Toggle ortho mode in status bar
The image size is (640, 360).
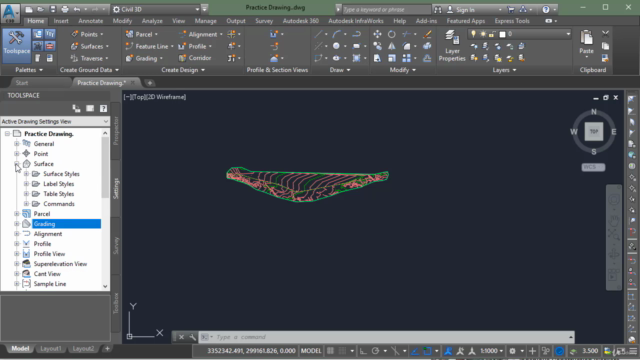tap(363, 351)
